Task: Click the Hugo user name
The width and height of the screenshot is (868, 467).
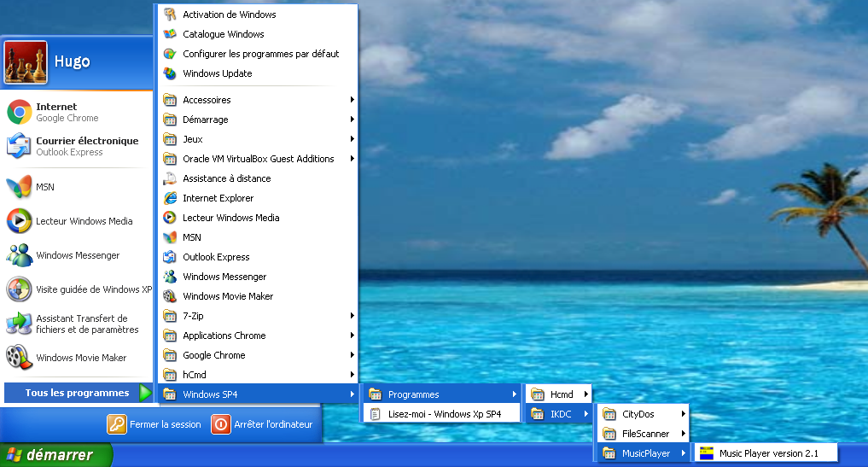Action: pyautogui.click(x=72, y=61)
